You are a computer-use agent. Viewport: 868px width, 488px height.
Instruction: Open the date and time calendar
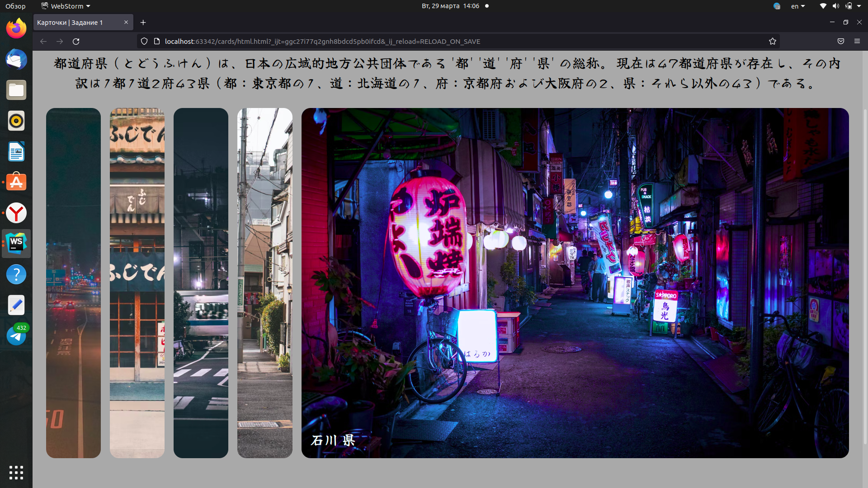pos(450,6)
